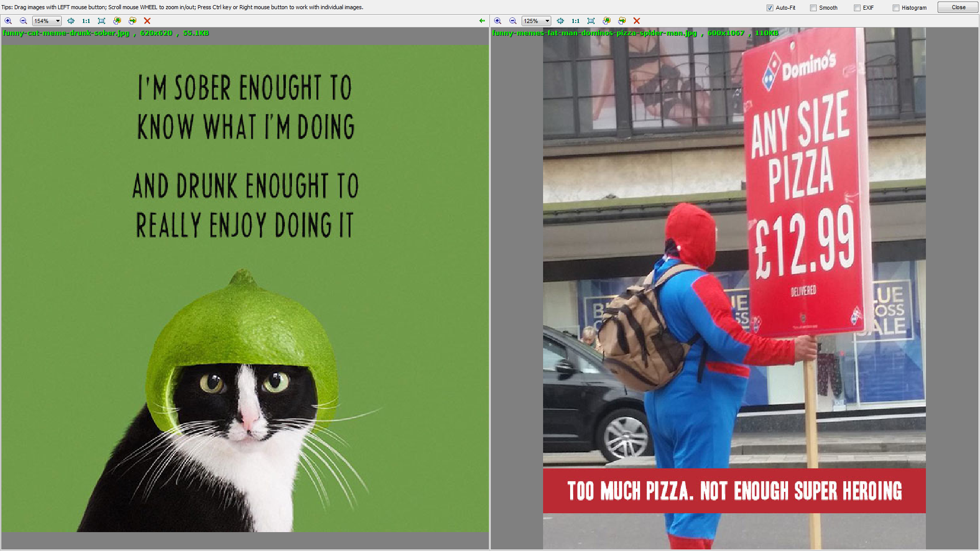This screenshot has width=980, height=551.
Task: Click the cat with lime helmet image
Action: tap(245, 289)
